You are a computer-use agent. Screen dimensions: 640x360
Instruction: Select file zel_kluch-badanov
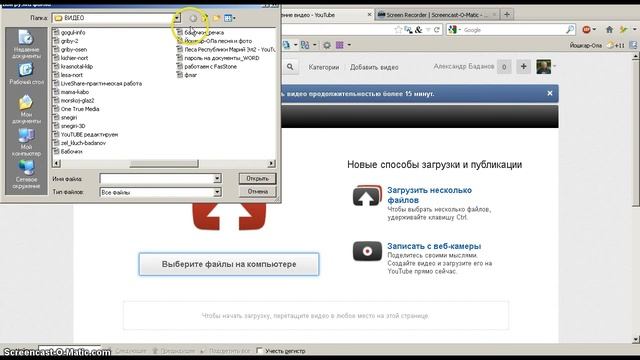pos(79,143)
